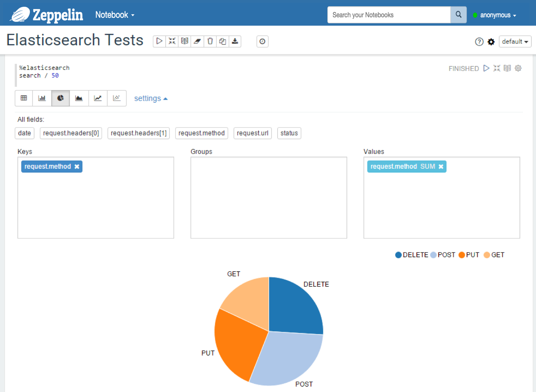Click the clear output eraser icon

[197, 41]
